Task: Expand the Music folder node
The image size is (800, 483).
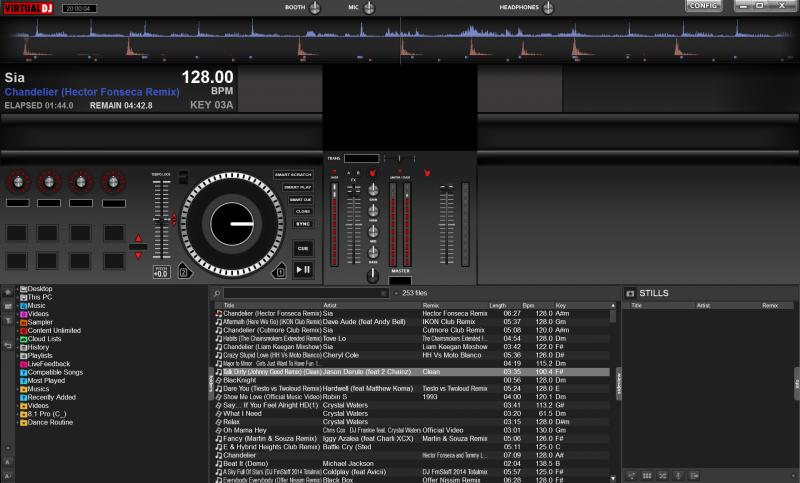Action: click(17, 306)
